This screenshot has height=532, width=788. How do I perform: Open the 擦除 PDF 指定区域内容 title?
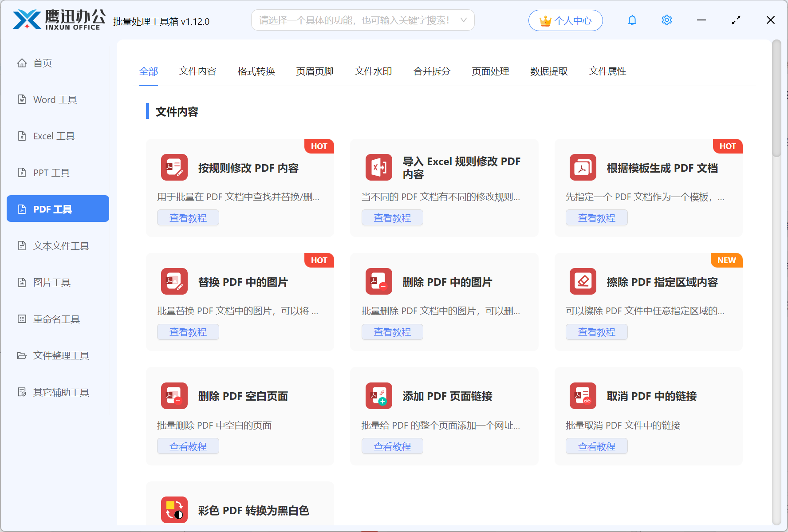tap(662, 282)
